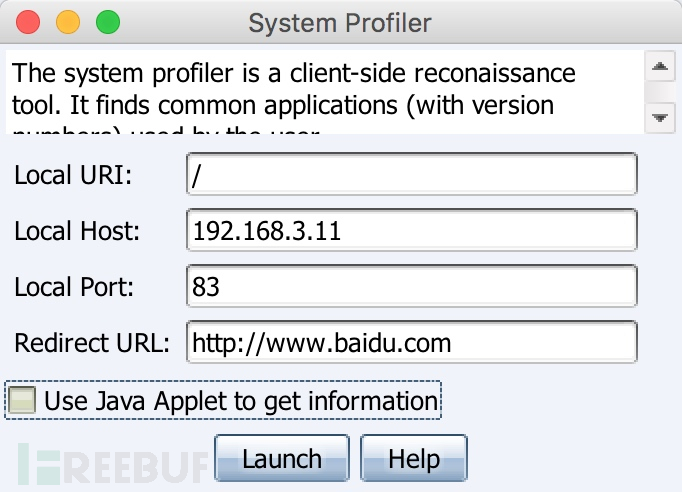Close the window with the red button
Viewport: 682px width, 492px height.
[x=28, y=22]
